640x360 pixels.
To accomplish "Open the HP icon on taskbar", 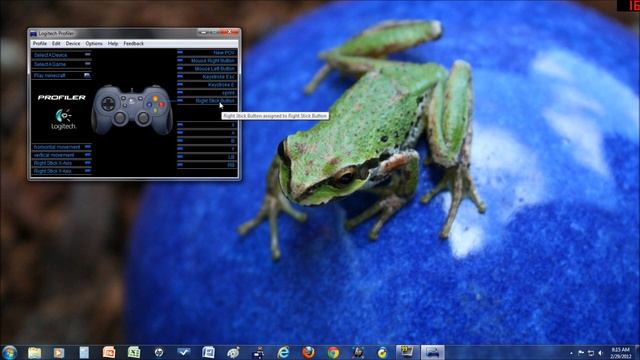I will coord(159,352).
